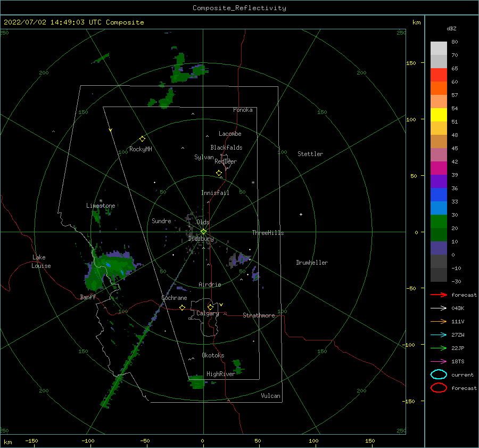
Task: Click the cyan current ellipse legend symbol
Action: [x=439, y=374]
